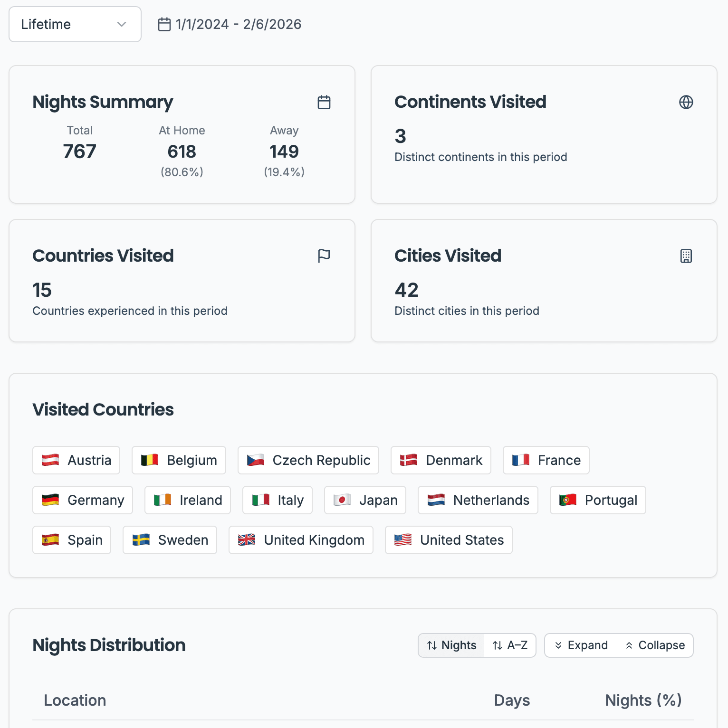The width and height of the screenshot is (728, 728).
Task: Click the calendar icon beside the date range
Action: [164, 24]
